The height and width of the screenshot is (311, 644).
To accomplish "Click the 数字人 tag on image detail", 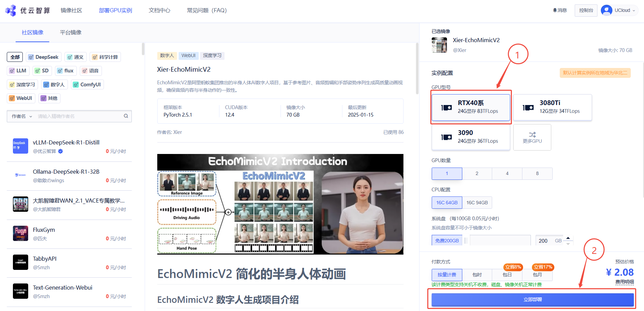I will [167, 56].
